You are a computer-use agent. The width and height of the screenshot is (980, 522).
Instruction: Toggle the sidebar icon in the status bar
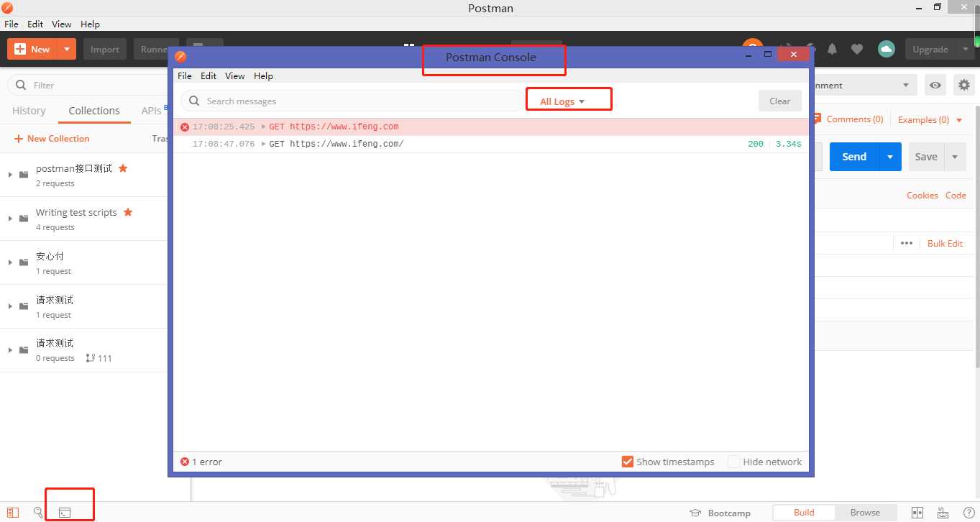(13, 513)
